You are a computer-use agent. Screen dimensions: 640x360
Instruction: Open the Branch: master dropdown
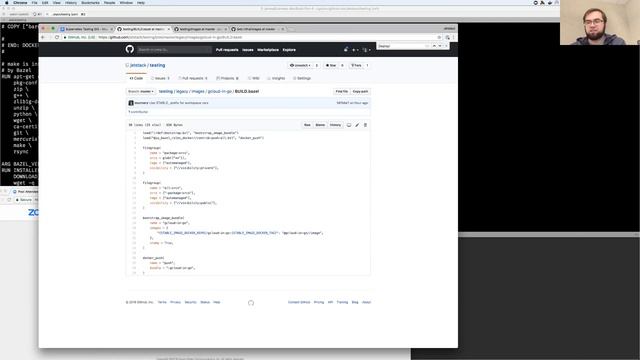click(140, 91)
